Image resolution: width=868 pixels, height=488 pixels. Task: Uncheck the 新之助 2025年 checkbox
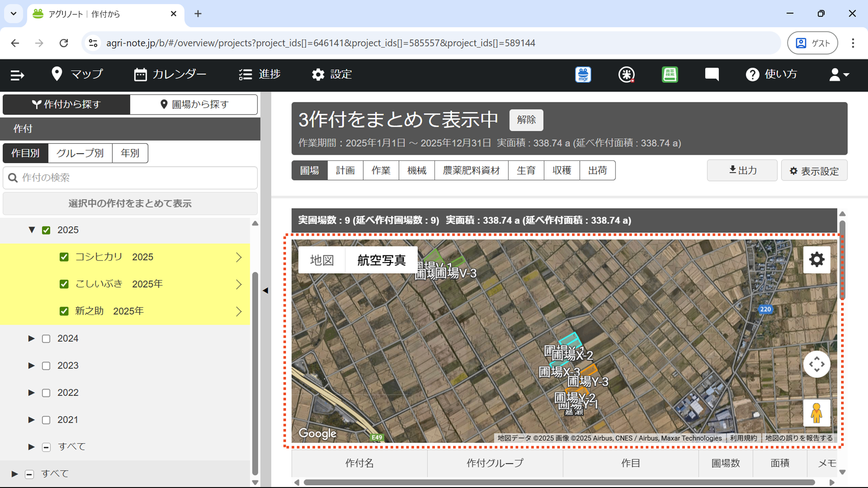click(x=64, y=311)
